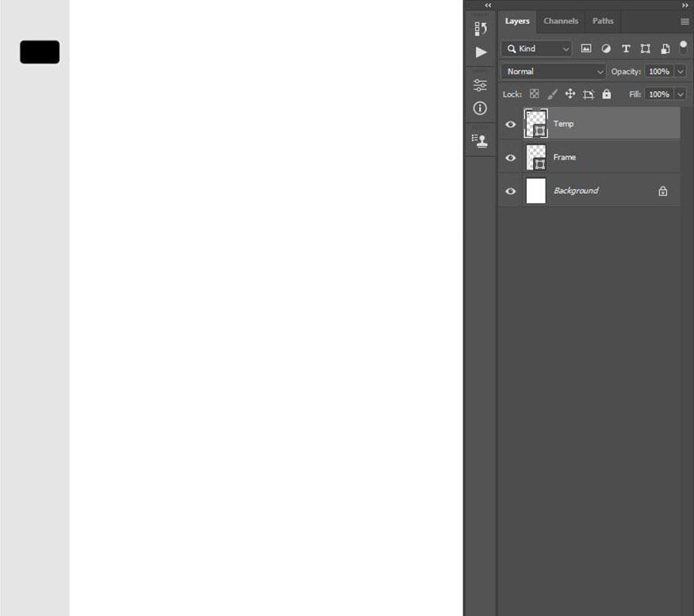Viewport: 694px width, 616px height.
Task: Toggle layer filtering switch on or off
Action: (684, 48)
